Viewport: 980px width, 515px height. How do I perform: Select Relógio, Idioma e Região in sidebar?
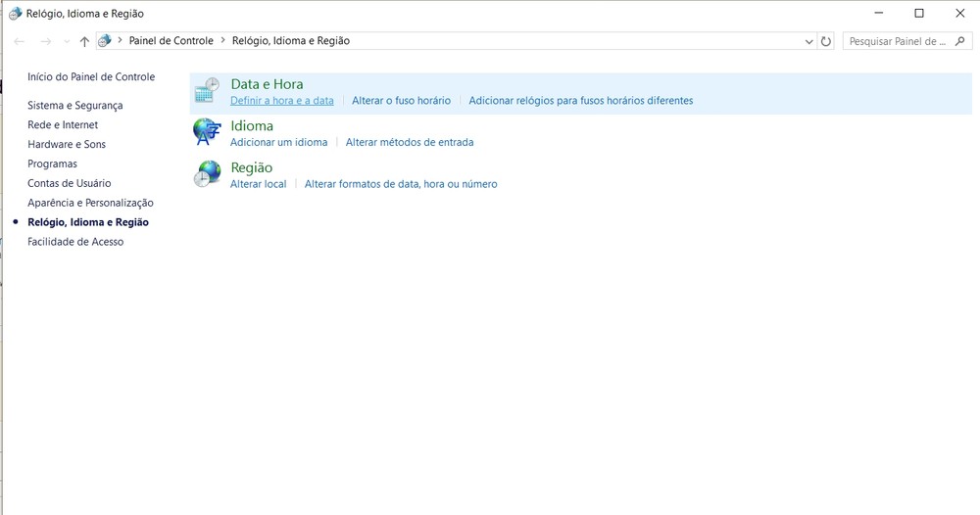[x=88, y=222]
